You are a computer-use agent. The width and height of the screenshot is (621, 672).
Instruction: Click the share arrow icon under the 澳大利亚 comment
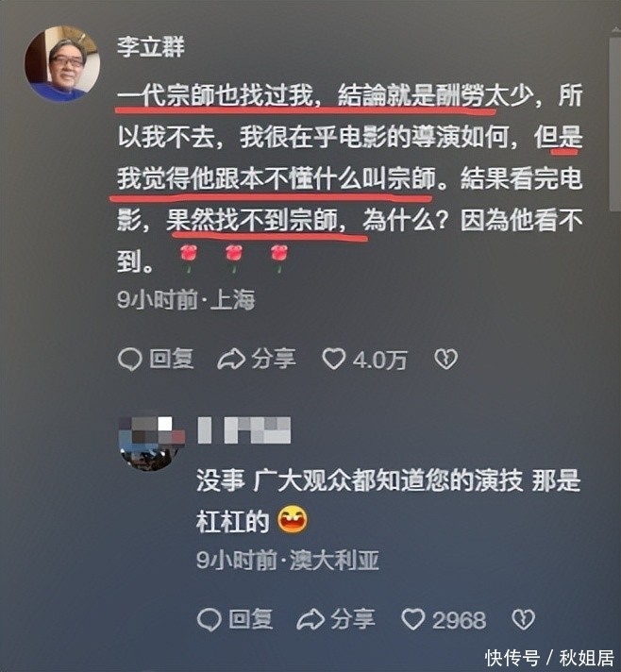click(310, 620)
